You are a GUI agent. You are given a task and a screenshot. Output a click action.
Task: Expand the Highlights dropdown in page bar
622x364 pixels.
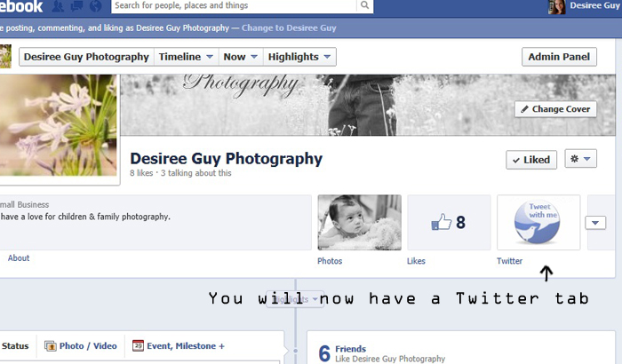coord(299,57)
